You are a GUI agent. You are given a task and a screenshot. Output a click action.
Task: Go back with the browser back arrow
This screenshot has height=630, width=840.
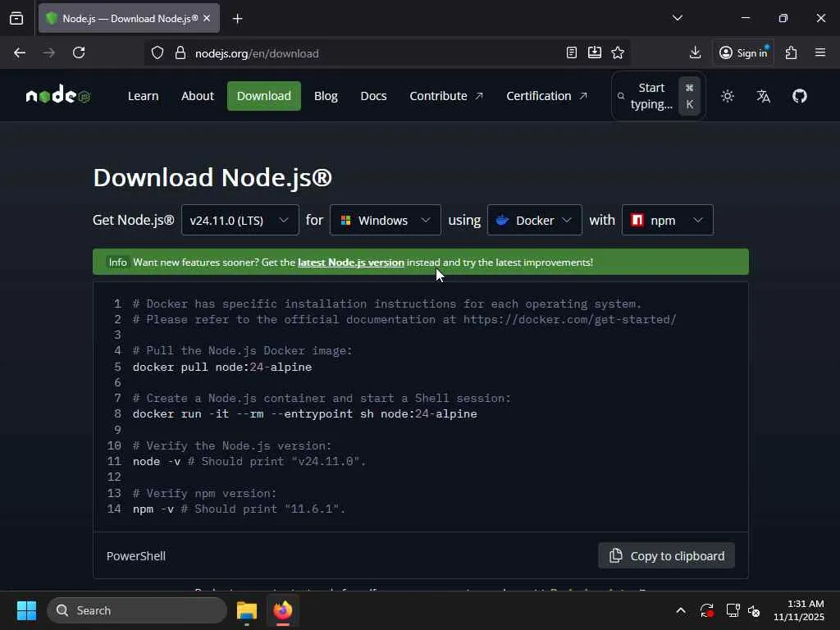20,52
